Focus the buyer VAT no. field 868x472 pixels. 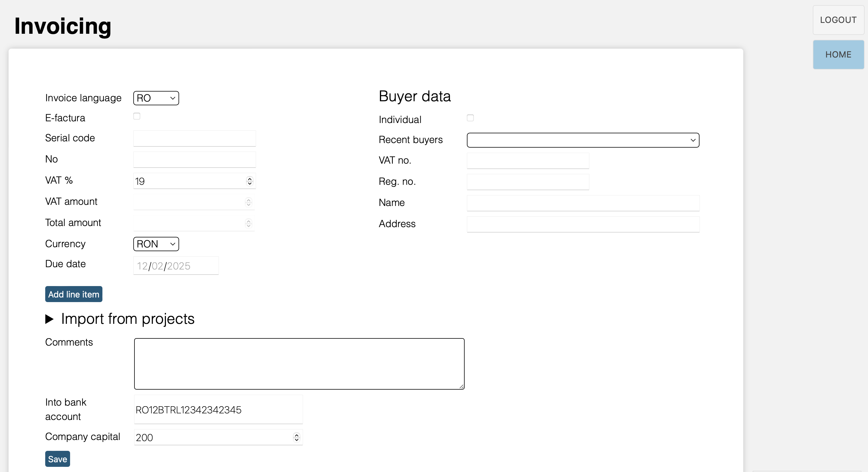pos(528,161)
